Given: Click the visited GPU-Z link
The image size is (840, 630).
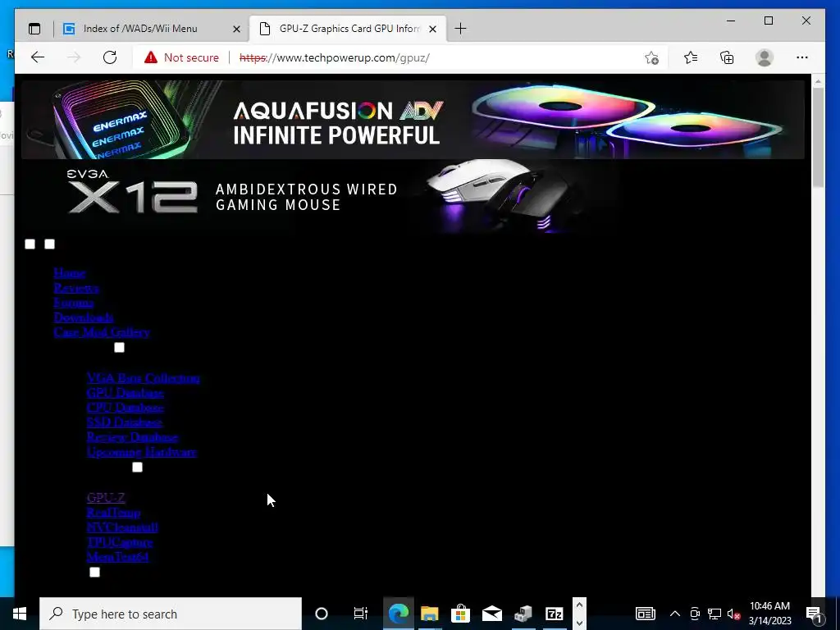Looking at the screenshot, I should coord(106,498).
